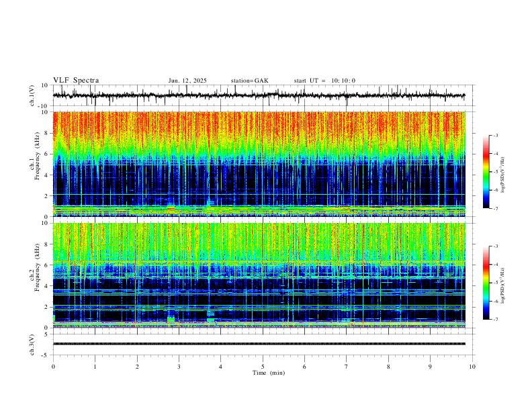Click the "-3" tick on ch.1 colorbar
This screenshot has height=411, width=532.
pos(496,135)
